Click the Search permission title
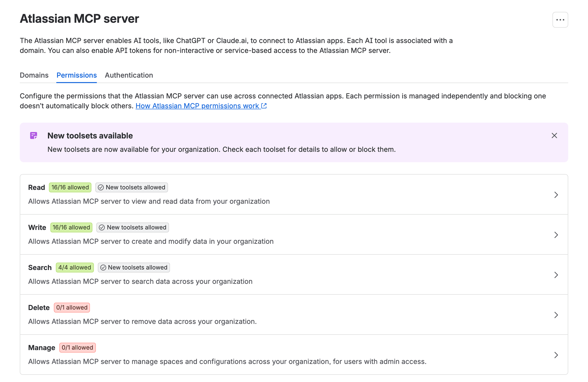The width and height of the screenshot is (588, 382). pos(40,268)
